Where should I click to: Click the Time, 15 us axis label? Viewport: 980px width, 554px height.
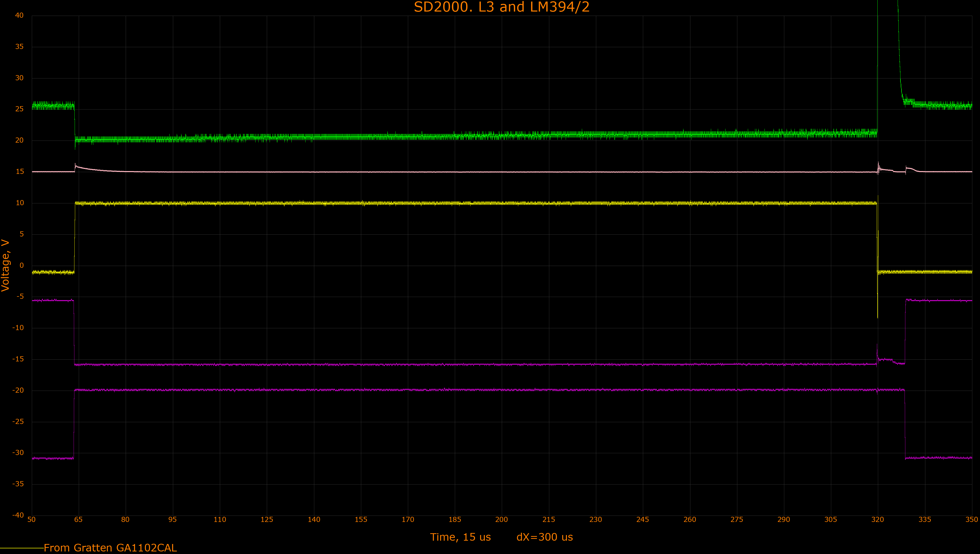click(460, 537)
